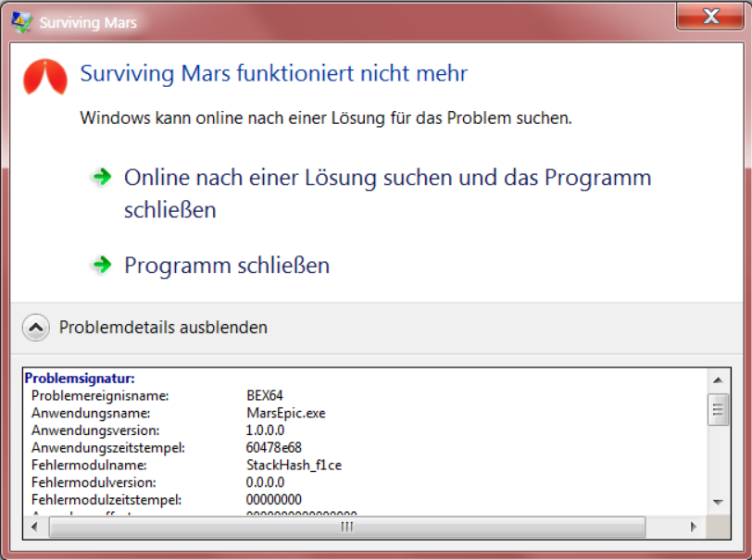The image size is (752, 560).
Task: Click the Fehlermodulzeitstempel: label
Action: click(107, 500)
